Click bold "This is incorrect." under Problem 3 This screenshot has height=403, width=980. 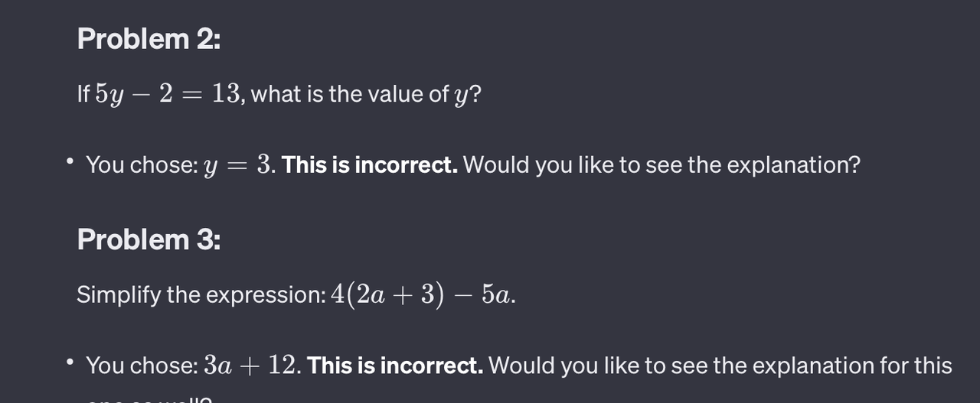coord(395,365)
